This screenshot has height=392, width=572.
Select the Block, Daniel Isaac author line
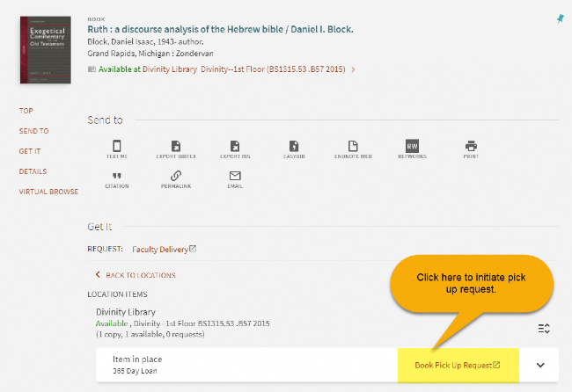tap(145, 42)
